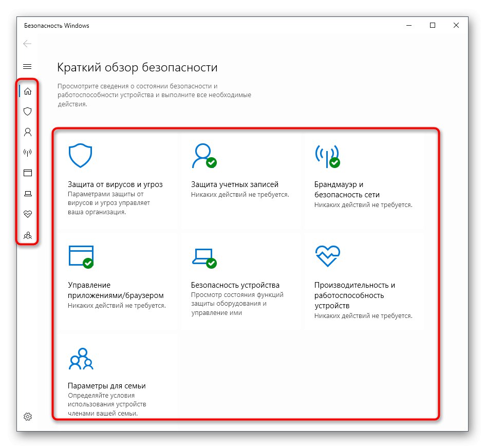The height and width of the screenshot is (448, 485).
Task: Open the Home sidebar icon
Action: [28, 91]
